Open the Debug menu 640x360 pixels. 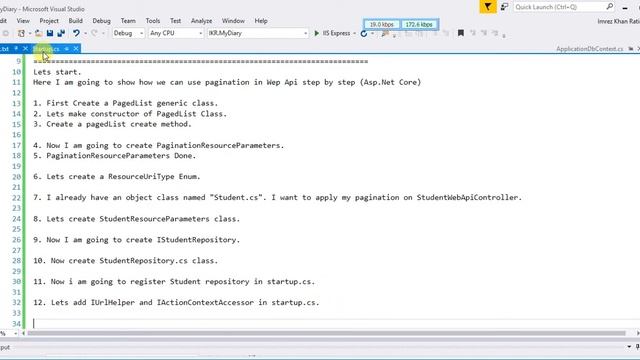point(101,21)
